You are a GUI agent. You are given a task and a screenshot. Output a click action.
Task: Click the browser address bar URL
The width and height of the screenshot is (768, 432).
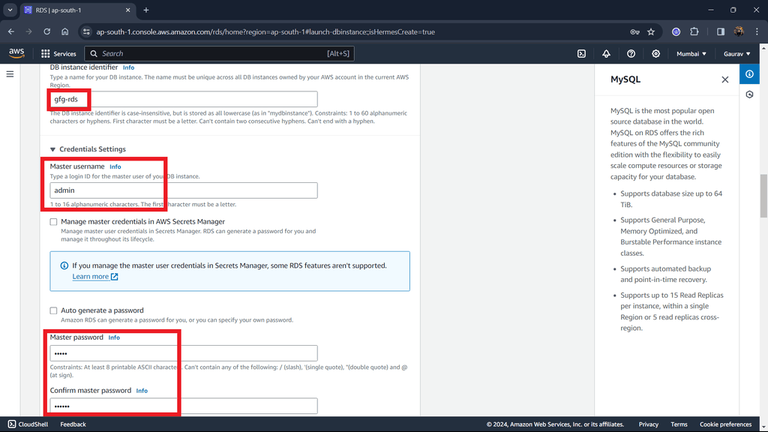[x=265, y=32]
